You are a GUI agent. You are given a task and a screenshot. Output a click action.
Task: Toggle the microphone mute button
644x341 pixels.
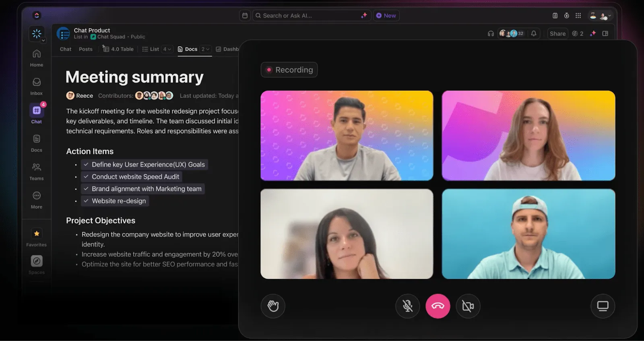click(408, 306)
